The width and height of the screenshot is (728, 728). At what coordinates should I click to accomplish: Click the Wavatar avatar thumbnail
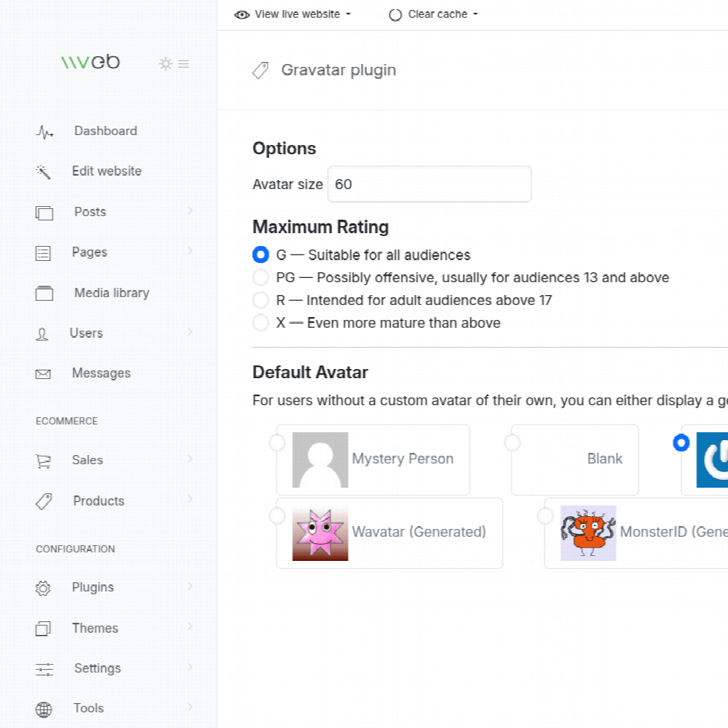point(320,533)
